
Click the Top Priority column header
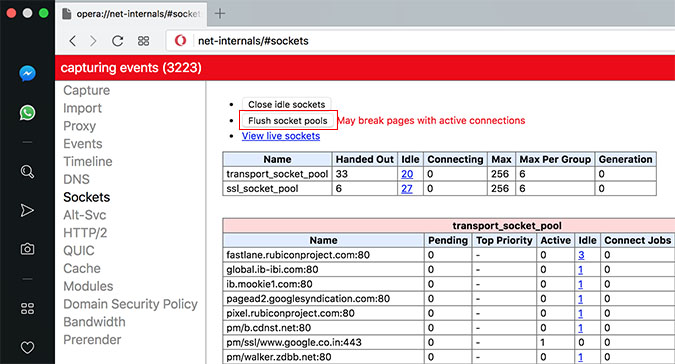504,240
